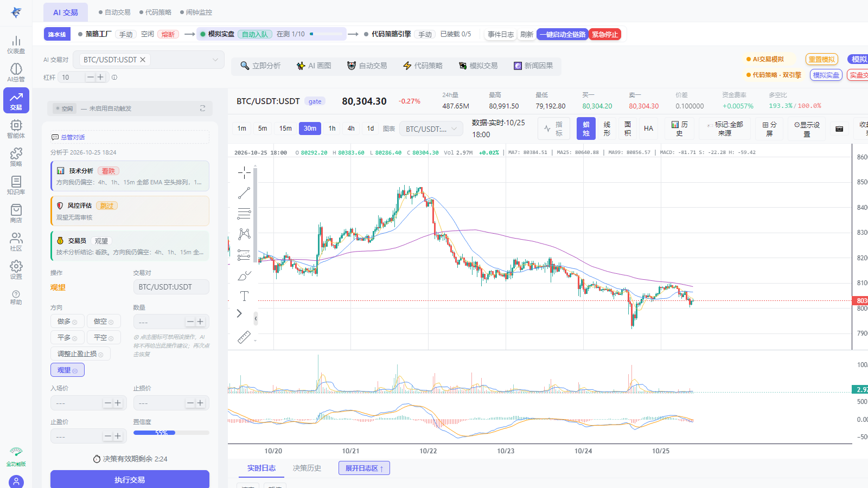
Task: Click 一键启动全链路 button
Action: (563, 34)
